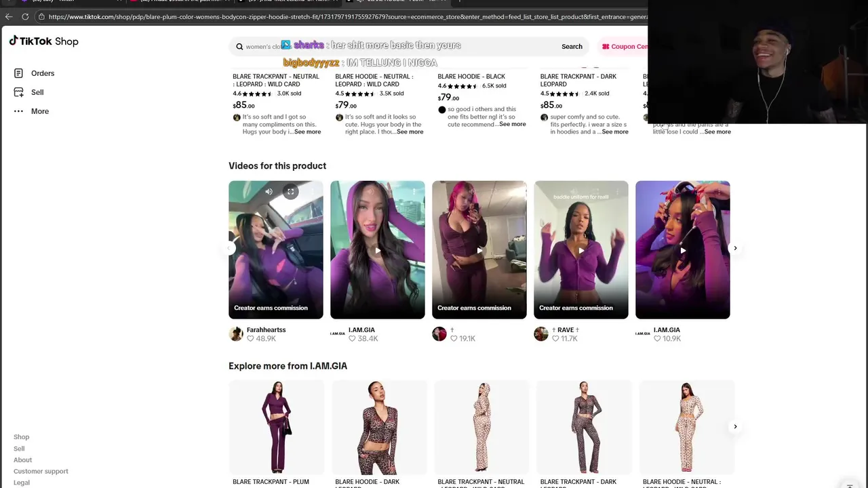This screenshot has width=868, height=488.
Task: Like the Farahheartss video heart icon
Action: 250,338
